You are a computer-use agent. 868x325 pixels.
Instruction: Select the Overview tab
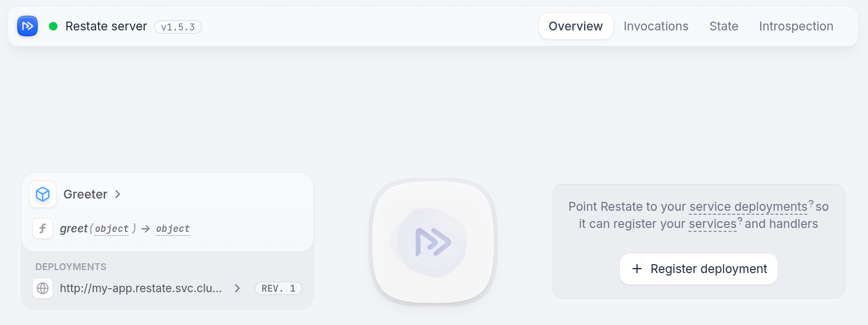(x=576, y=26)
